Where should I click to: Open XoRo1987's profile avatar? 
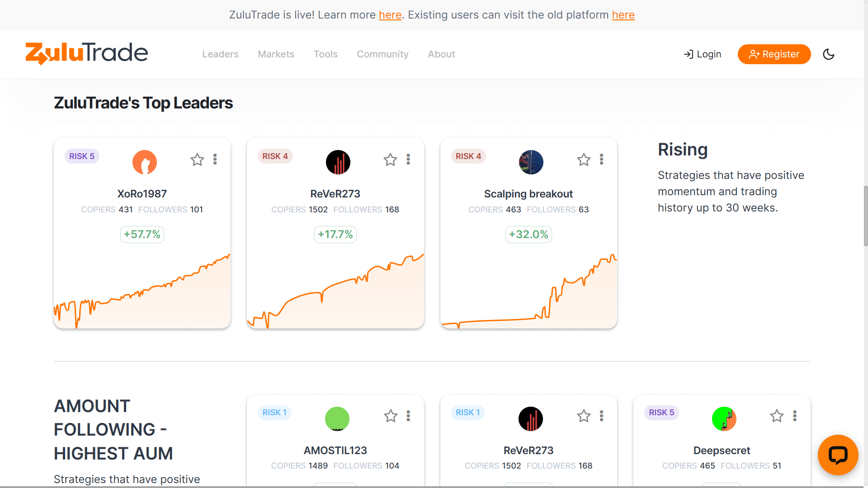coord(144,162)
